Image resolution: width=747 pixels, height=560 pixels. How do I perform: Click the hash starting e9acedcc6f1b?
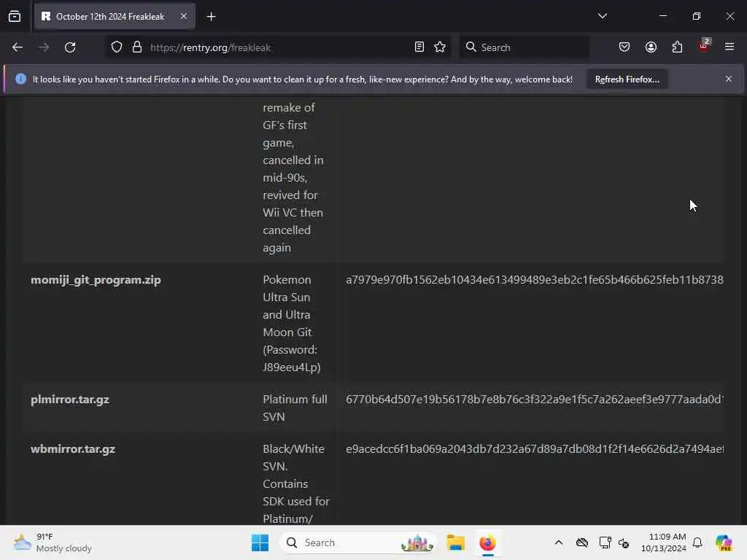click(535, 449)
